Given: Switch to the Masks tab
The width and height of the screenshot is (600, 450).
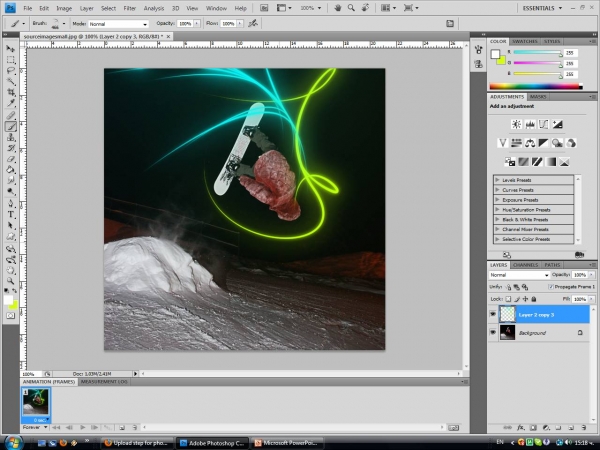Looking at the screenshot, I should tap(538, 97).
